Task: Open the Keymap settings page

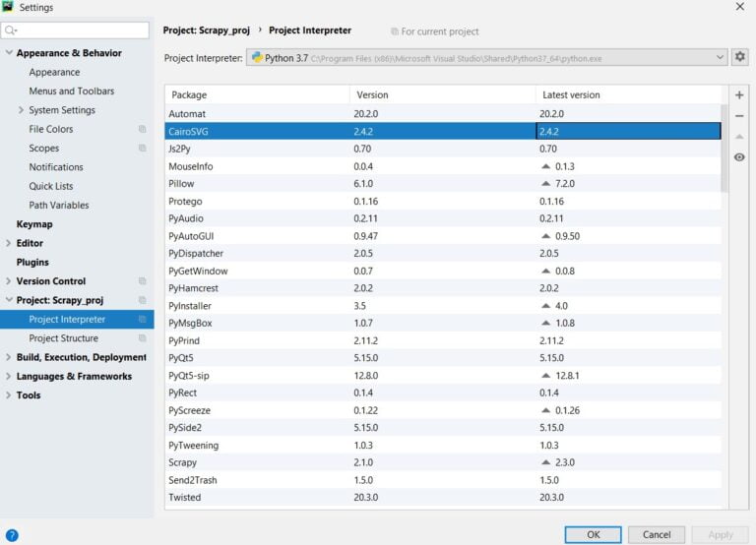Action: [34, 224]
